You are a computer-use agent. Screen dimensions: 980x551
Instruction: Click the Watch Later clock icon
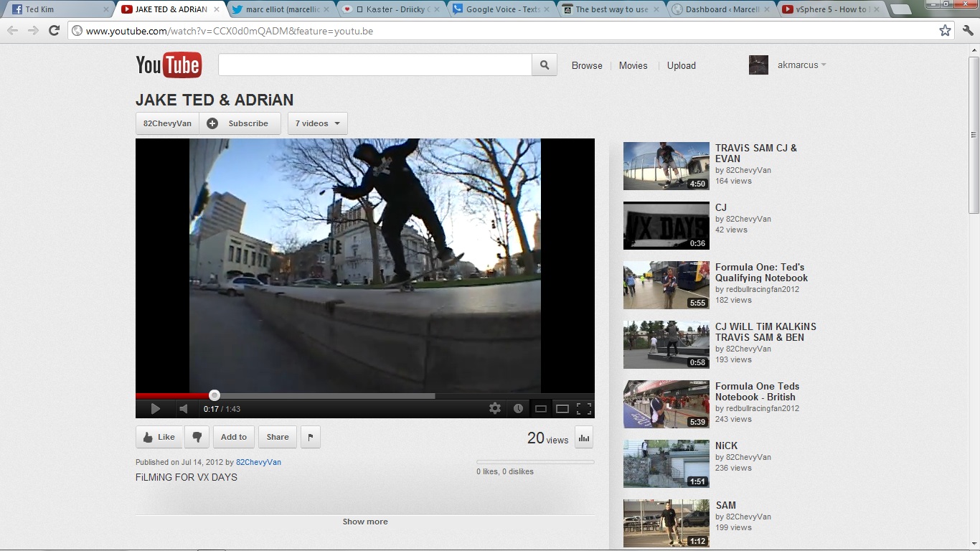pos(518,408)
